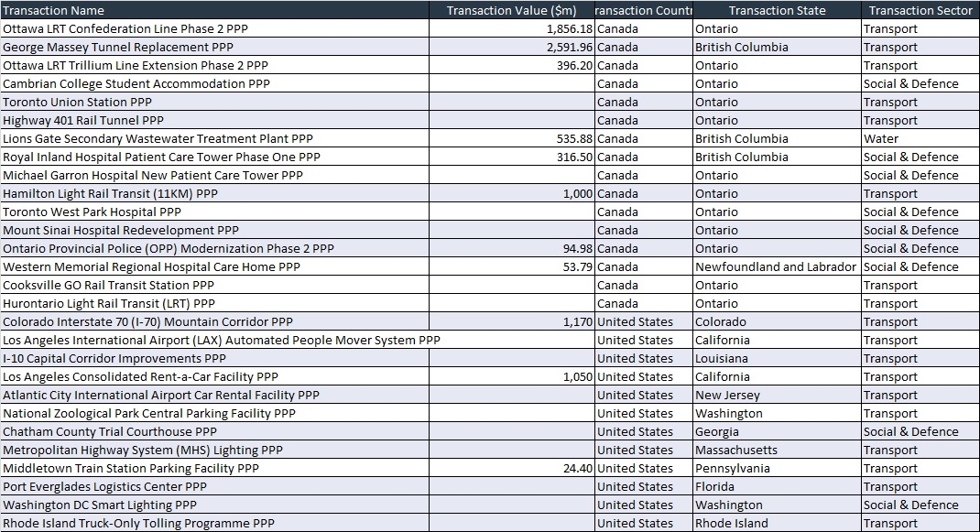Select Middletown Train Station Parking Facility PPP cell

click(x=214, y=468)
